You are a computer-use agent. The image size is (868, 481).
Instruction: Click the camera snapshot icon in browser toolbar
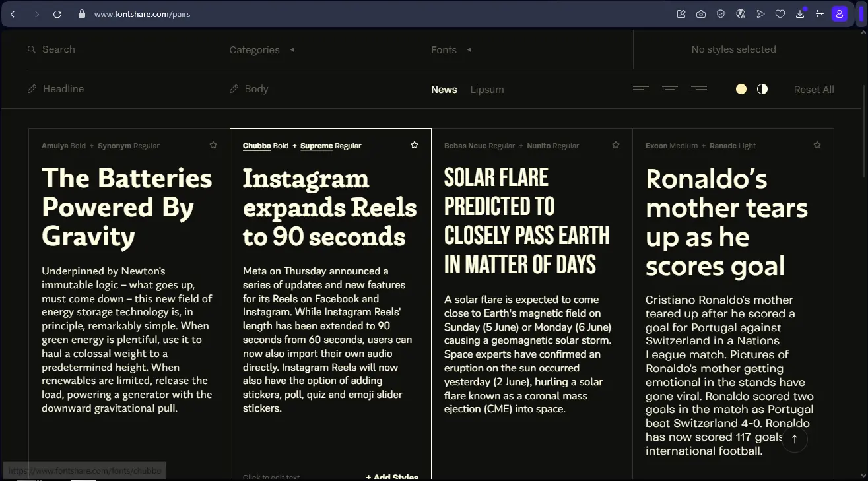[701, 14]
